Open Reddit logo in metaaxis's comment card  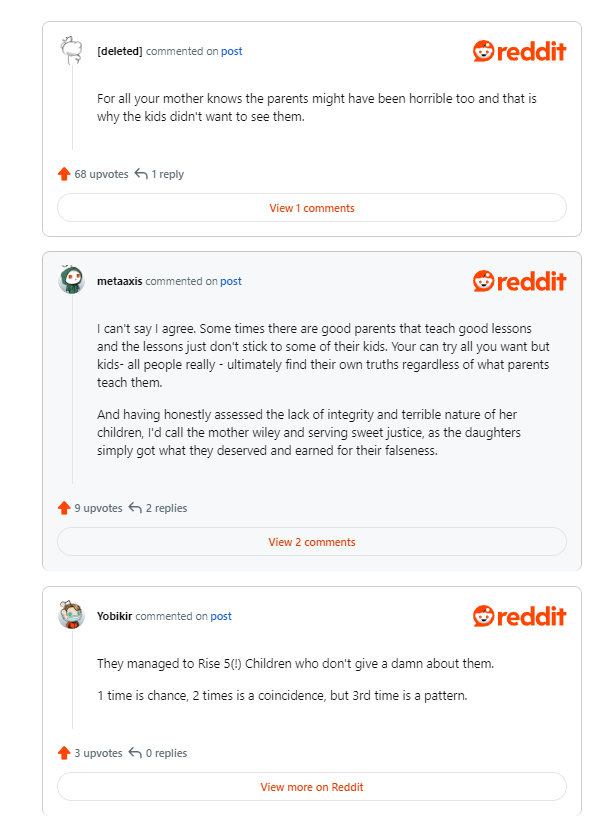[519, 281]
